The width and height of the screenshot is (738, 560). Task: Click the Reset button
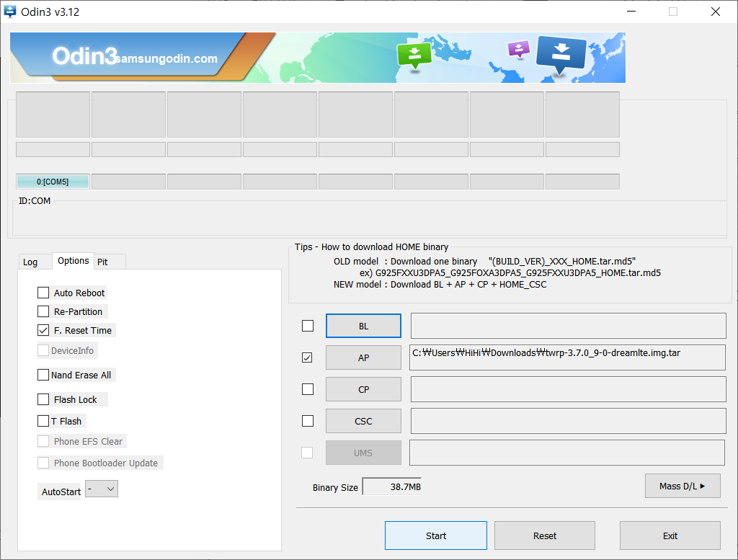tap(545, 535)
